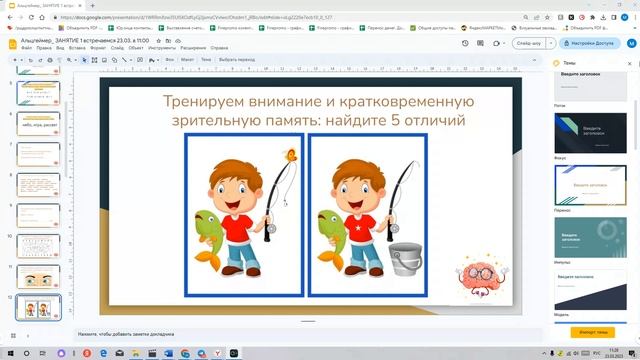Click the Импорт темы button

tap(593, 332)
